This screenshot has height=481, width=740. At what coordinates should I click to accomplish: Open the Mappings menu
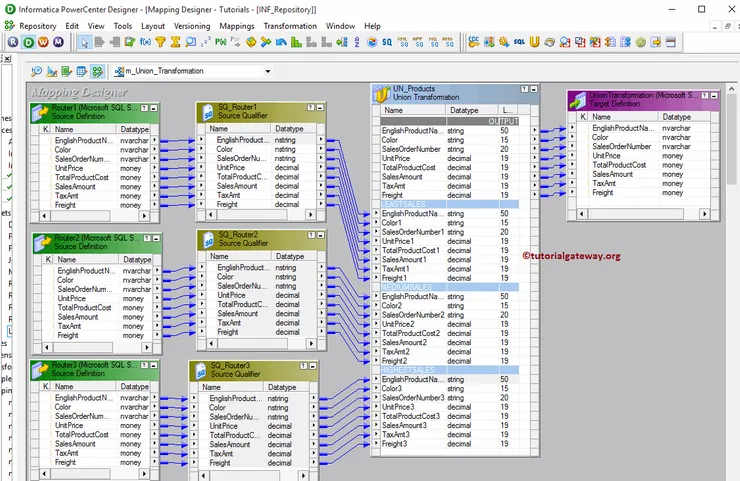coord(237,26)
